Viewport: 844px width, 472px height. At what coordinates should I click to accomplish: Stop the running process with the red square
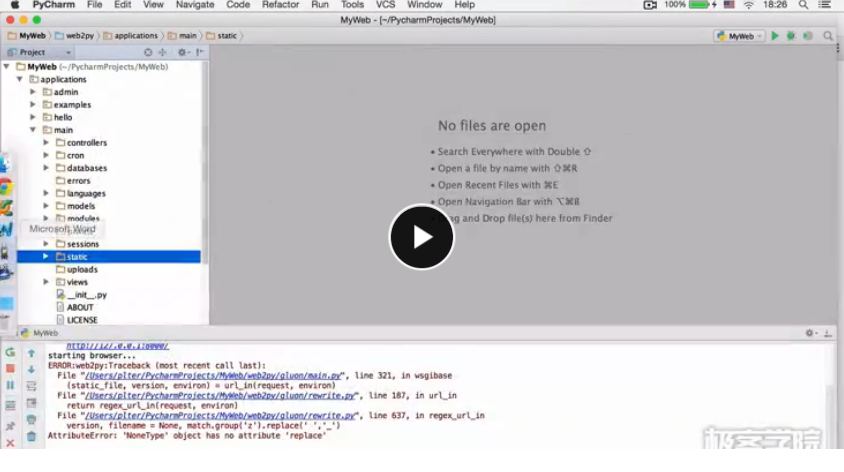[x=10, y=369]
